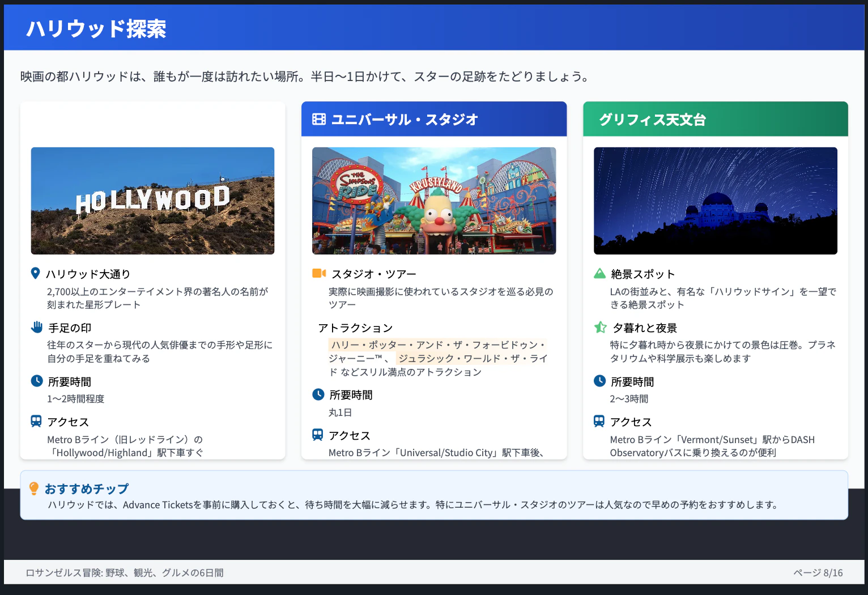Open the Krustyland Simpsons Ride photo
868x595 pixels.
coord(434,201)
